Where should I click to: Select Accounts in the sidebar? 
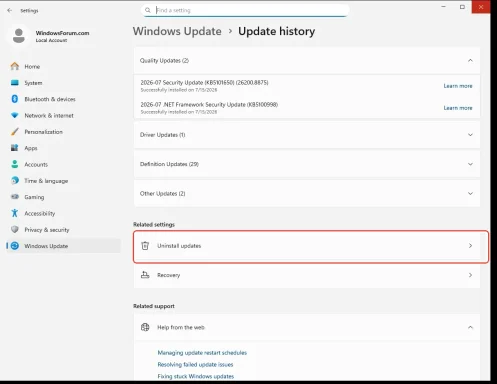63,164
